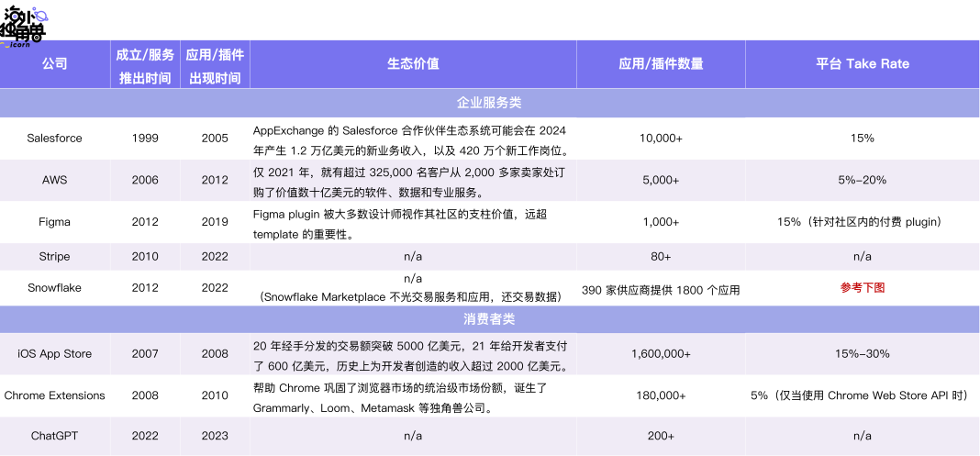Select the Chrome Extensions company cell
The width and height of the screenshot is (980, 456).
(x=54, y=395)
